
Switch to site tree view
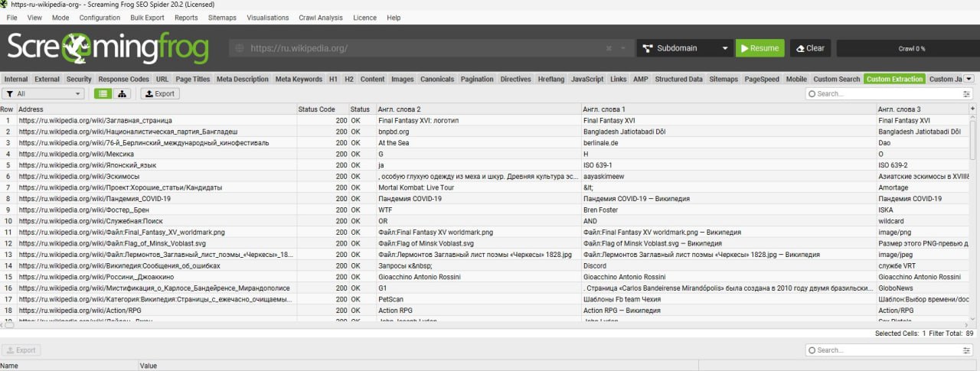pyautogui.click(x=122, y=93)
